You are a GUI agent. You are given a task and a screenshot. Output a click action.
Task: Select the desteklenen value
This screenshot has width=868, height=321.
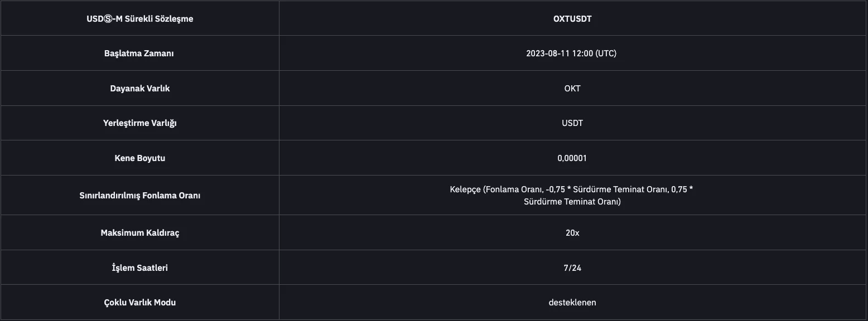click(572, 303)
